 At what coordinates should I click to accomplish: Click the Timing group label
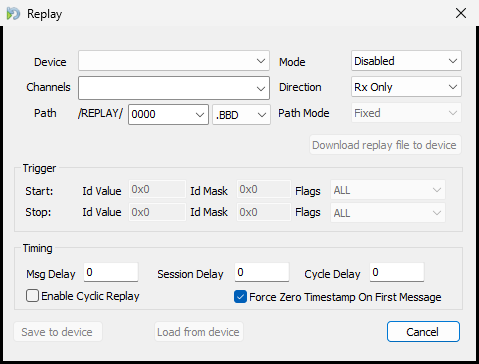click(x=38, y=248)
